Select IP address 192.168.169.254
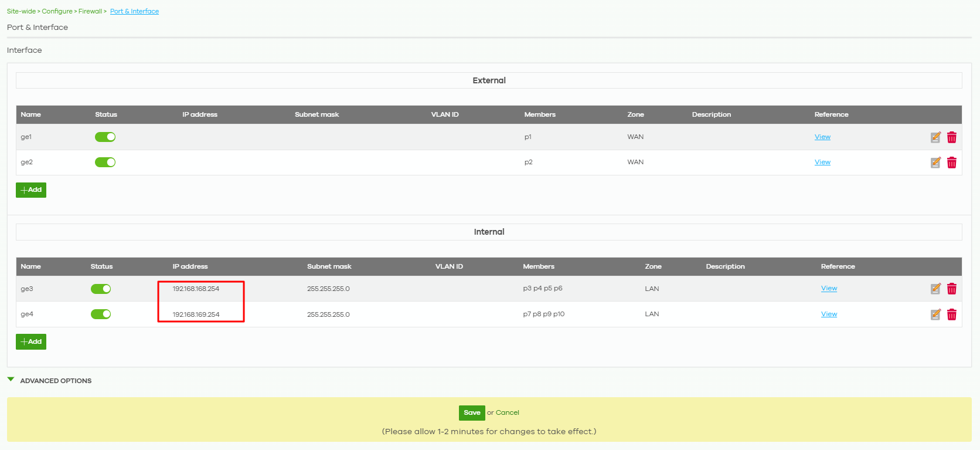This screenshot has width=980, height=450. point(196,314)
